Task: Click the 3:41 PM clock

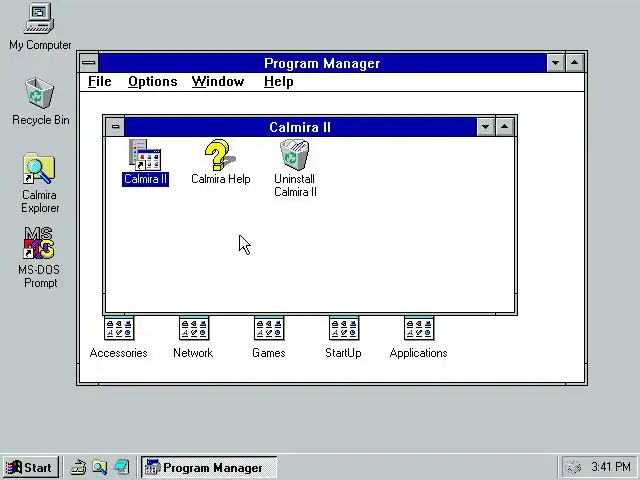Action: [x=611, y=467]
